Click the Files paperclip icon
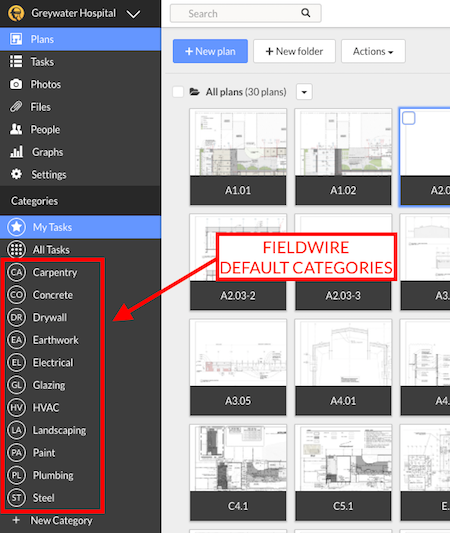The image size is (450, 533). click(16, 107)
